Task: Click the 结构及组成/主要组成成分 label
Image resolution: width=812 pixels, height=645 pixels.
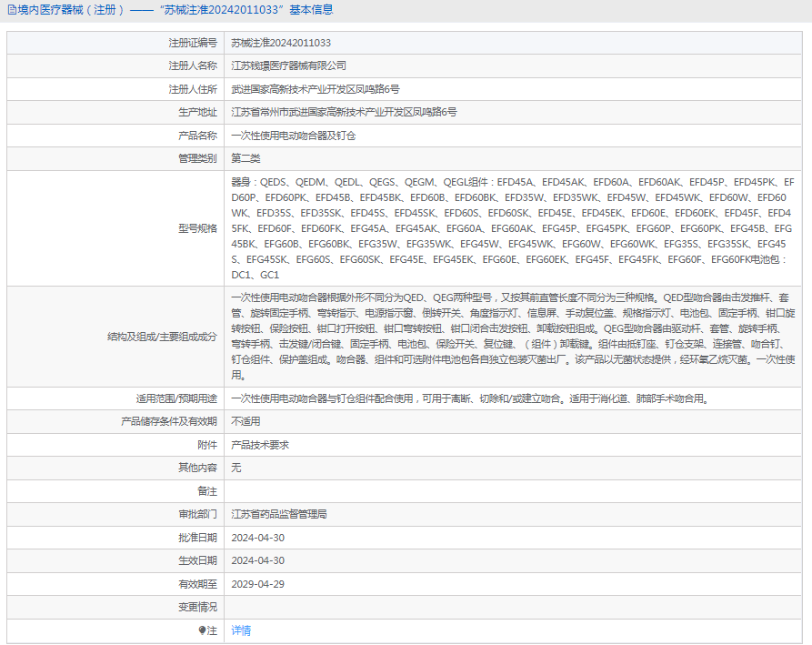Action: click(162, 337)
